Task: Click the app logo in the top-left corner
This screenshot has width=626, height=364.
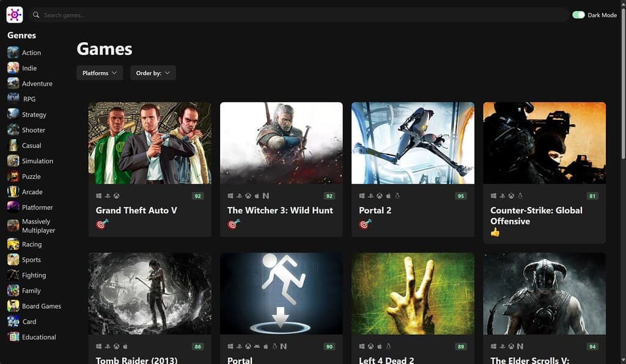Action: (14, 14)
